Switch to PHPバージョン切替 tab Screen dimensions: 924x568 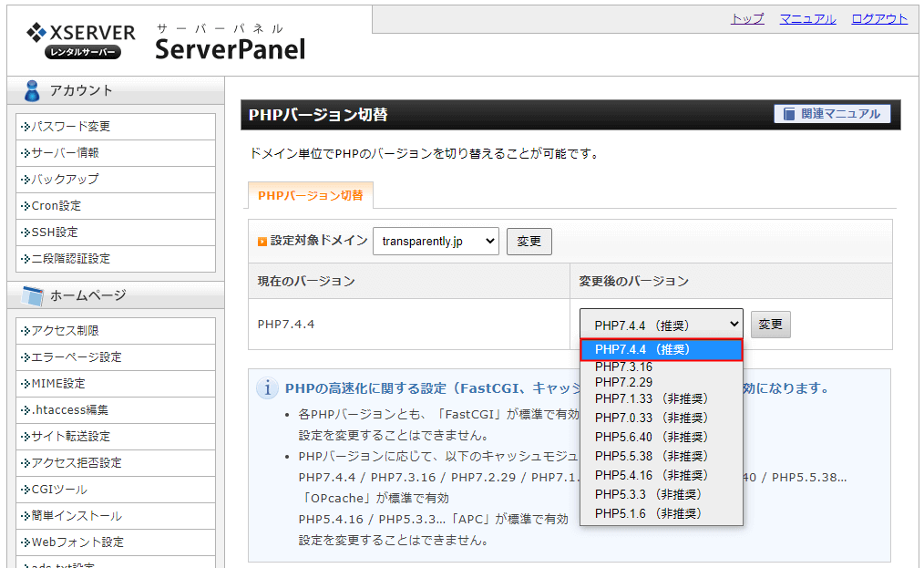[310, 195]
